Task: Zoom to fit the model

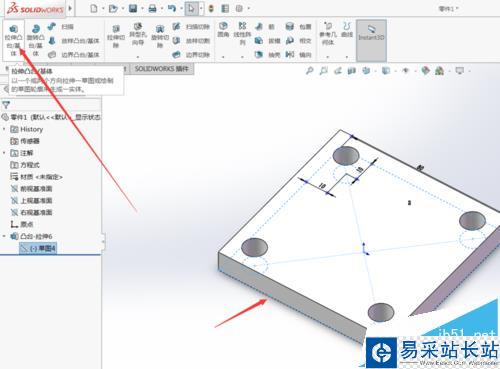Action: click(310, 71)
